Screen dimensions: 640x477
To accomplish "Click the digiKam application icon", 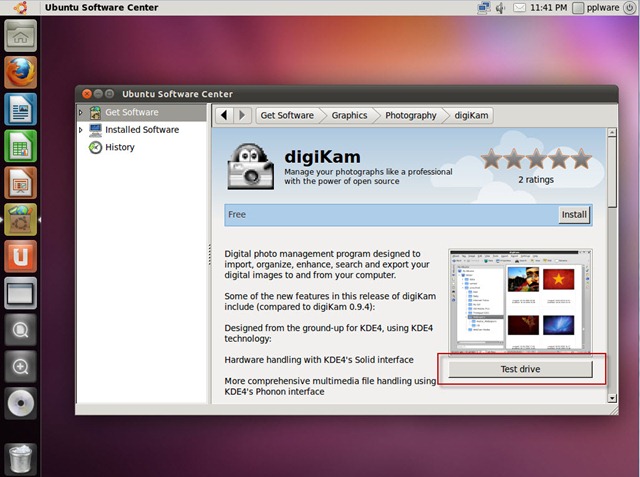I will 251,166.
